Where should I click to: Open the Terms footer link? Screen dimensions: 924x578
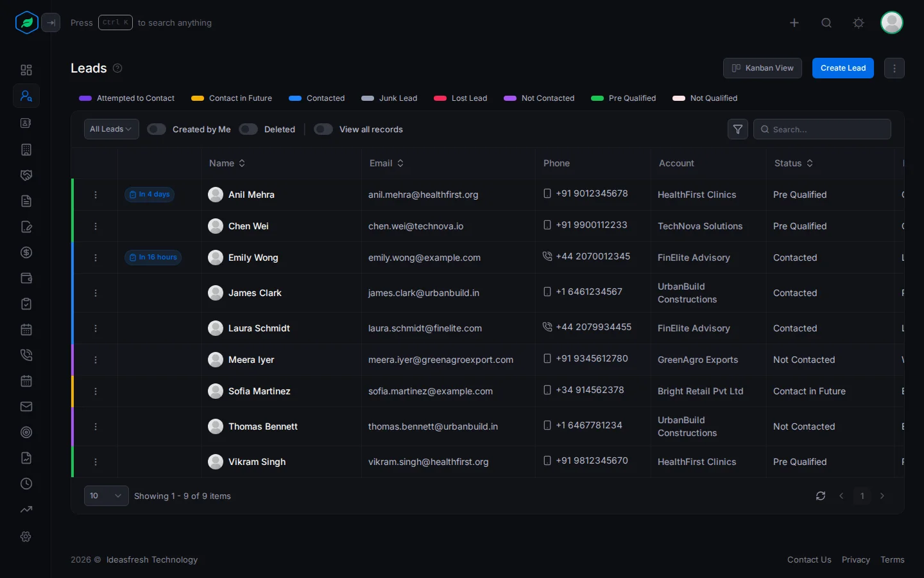[893, 559]
